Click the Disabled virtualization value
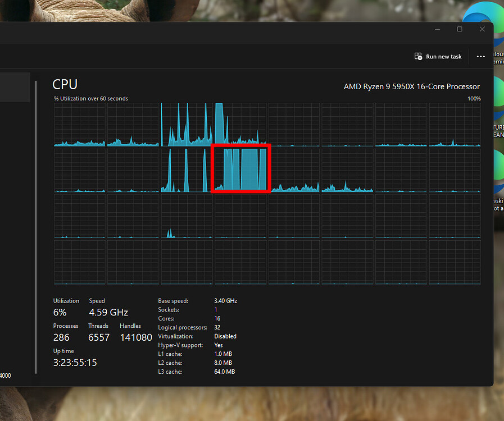 tap(225, 336)
